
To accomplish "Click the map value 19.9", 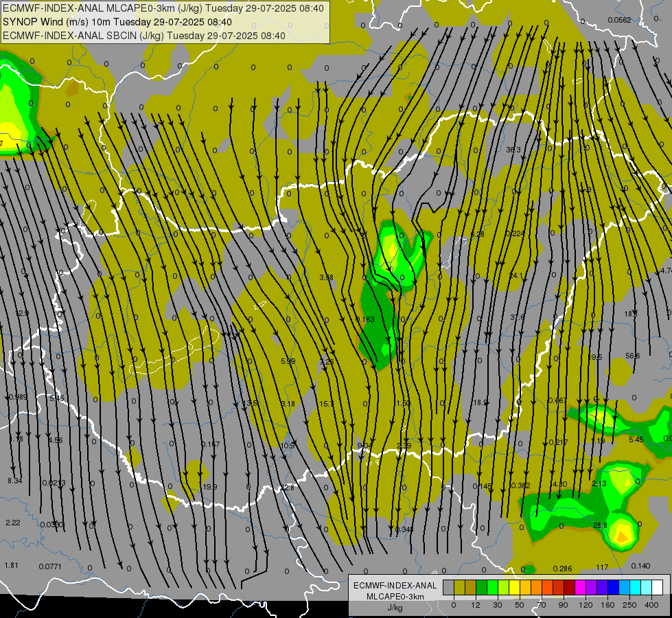I will click(210, 487).
